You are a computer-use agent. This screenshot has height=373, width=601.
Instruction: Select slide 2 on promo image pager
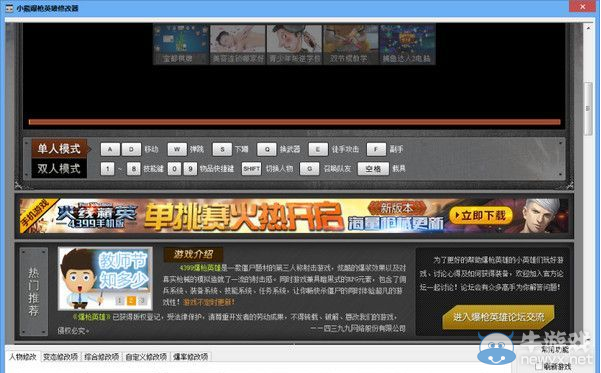coord(131,301)
